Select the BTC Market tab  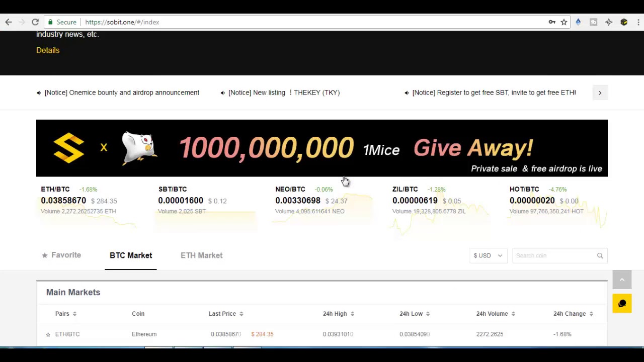tap(131, 255)
